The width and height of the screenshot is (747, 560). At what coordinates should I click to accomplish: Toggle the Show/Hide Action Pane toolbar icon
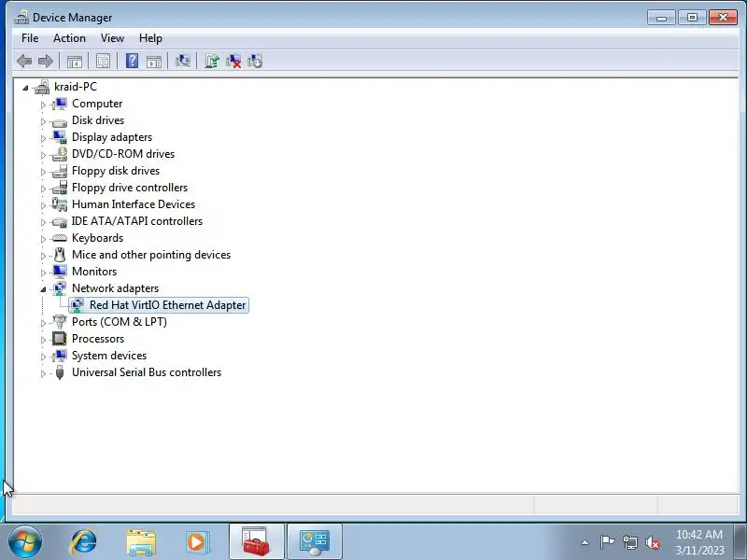154,61
